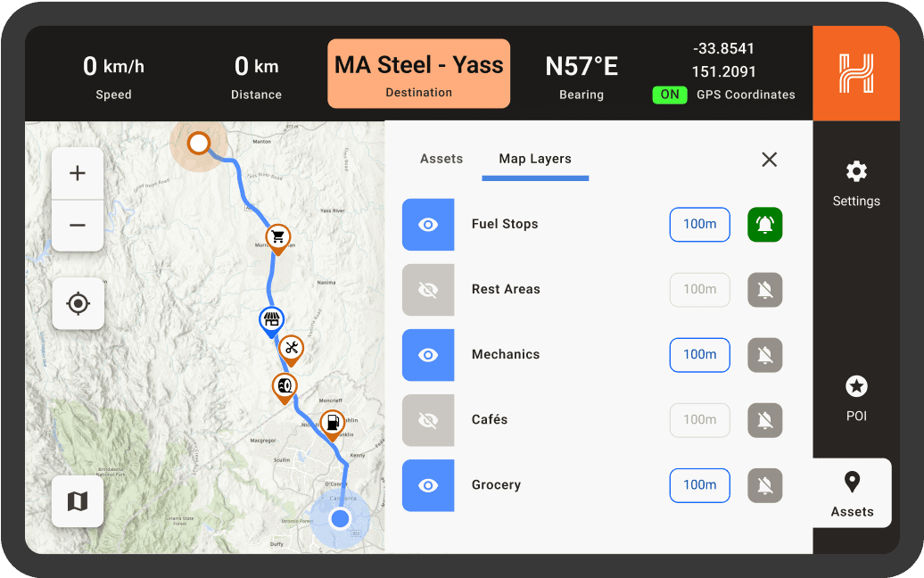Screen dimensions: 924x578
Task: Close the Map Layers panel
Action: 769,159
